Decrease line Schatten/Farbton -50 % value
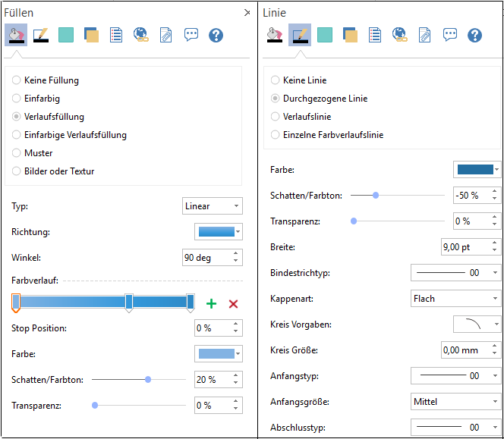 (495, 199)
